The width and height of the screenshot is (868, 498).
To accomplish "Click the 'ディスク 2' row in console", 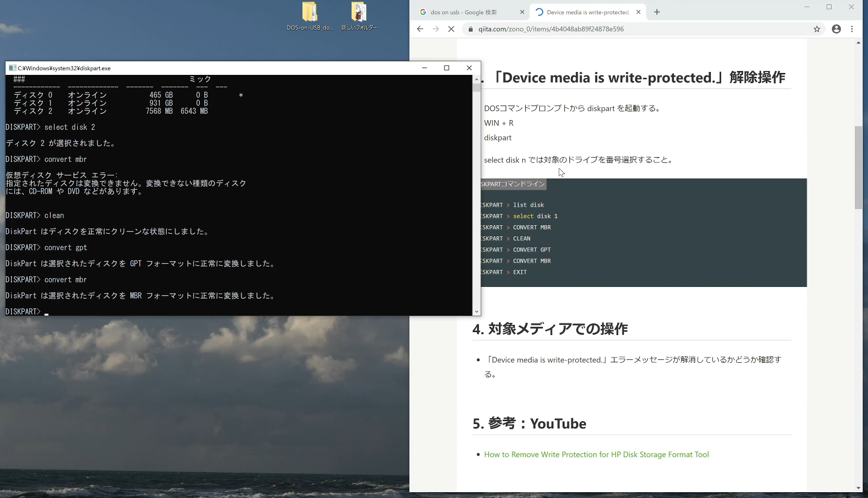I will coord(111,111).
